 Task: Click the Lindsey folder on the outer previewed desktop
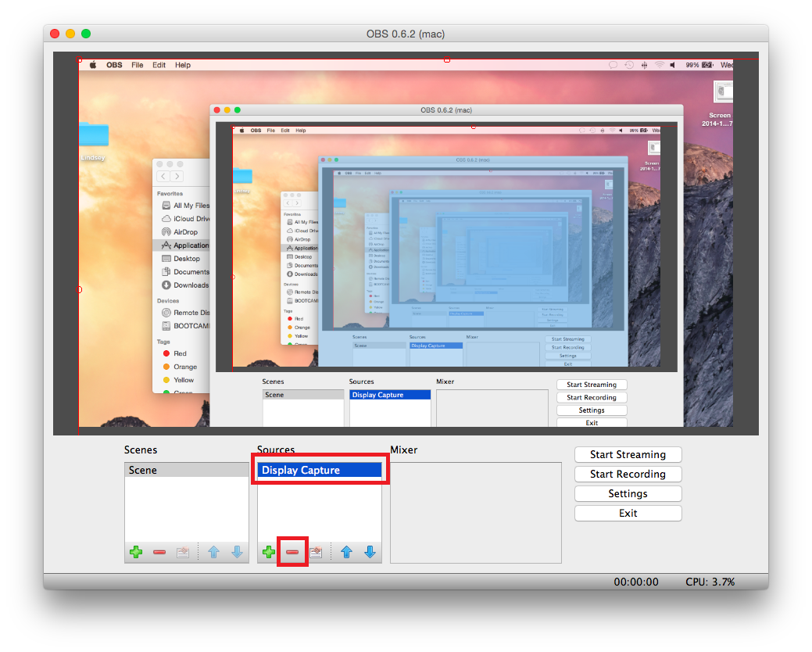[x=94, y=141]
